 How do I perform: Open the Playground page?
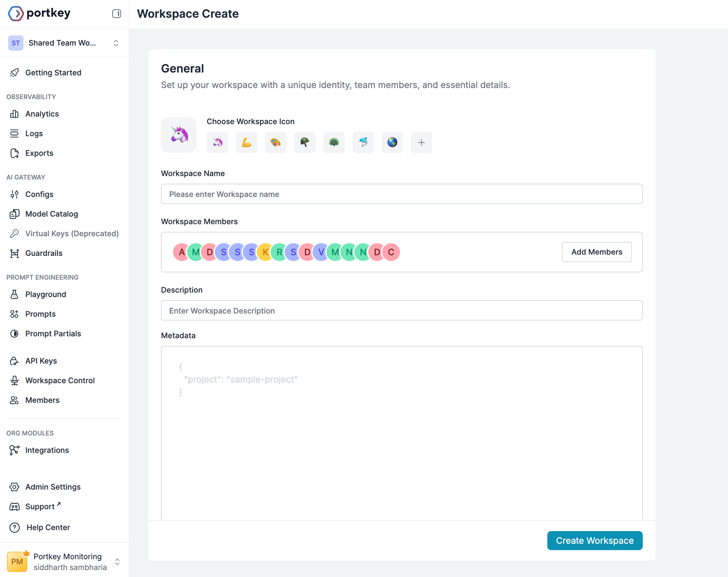[46, 294]
